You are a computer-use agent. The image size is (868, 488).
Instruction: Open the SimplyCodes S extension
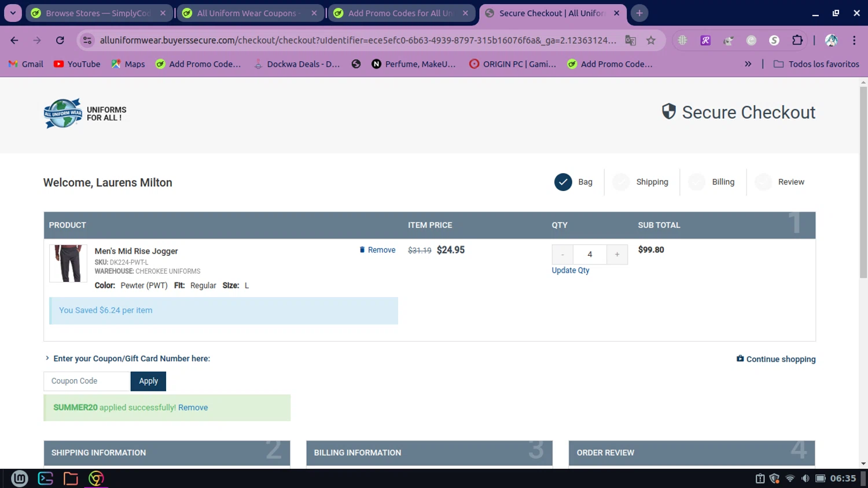tap(774, 40)
